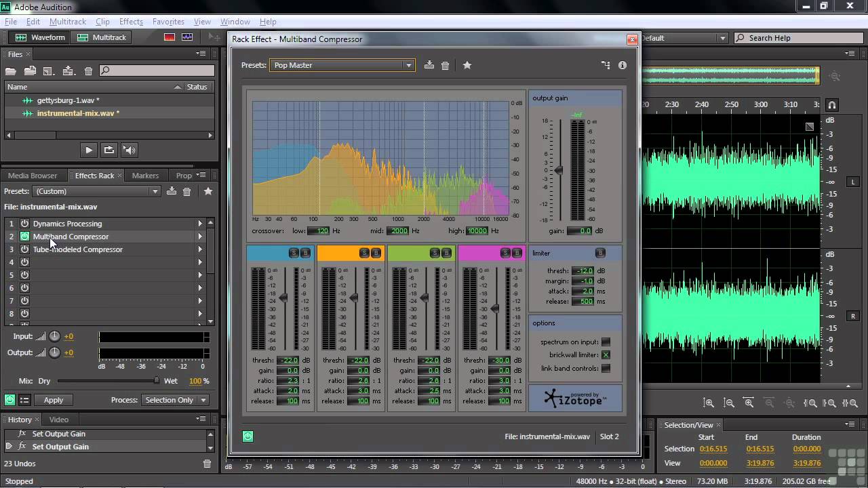
Task: Delete Multiband Compressor preset trash icon
Action: coord(445,65)
